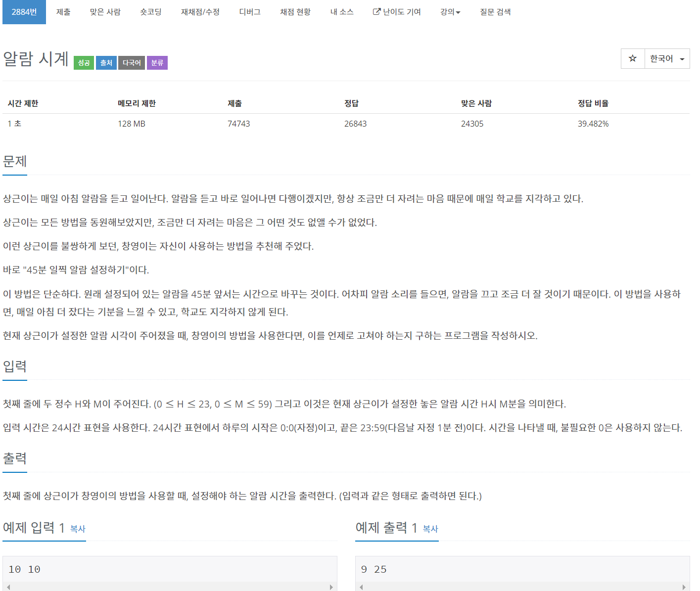Open the 재채점/수정 tab
This screenshot has height=591, width=700.
click(x=200, y=12)
